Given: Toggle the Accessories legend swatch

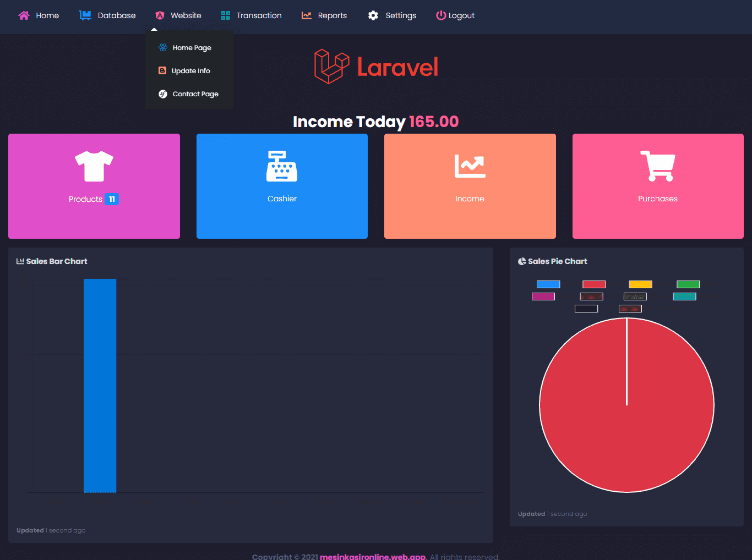Looking at the screenshot, I should [x=630, y=309].
